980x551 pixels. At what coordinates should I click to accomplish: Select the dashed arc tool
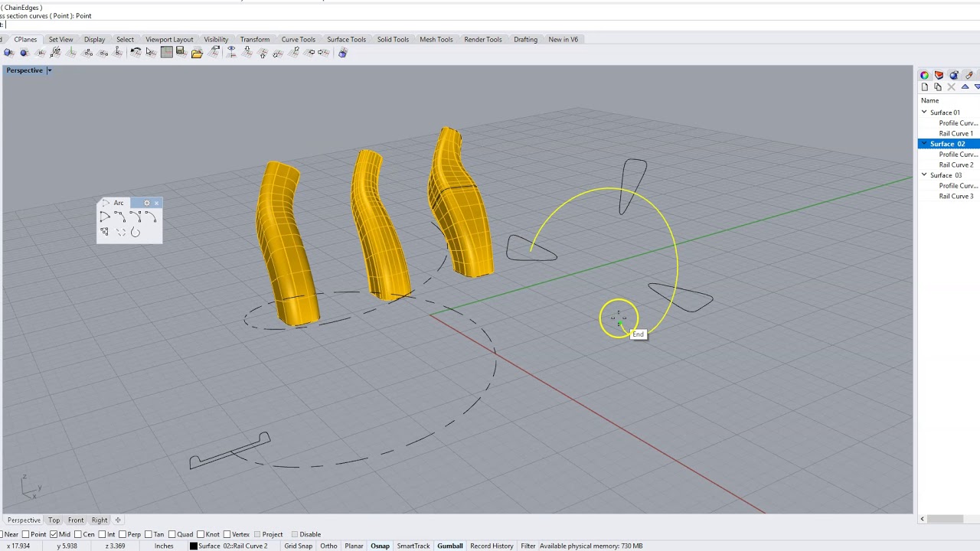coord(120,232)
